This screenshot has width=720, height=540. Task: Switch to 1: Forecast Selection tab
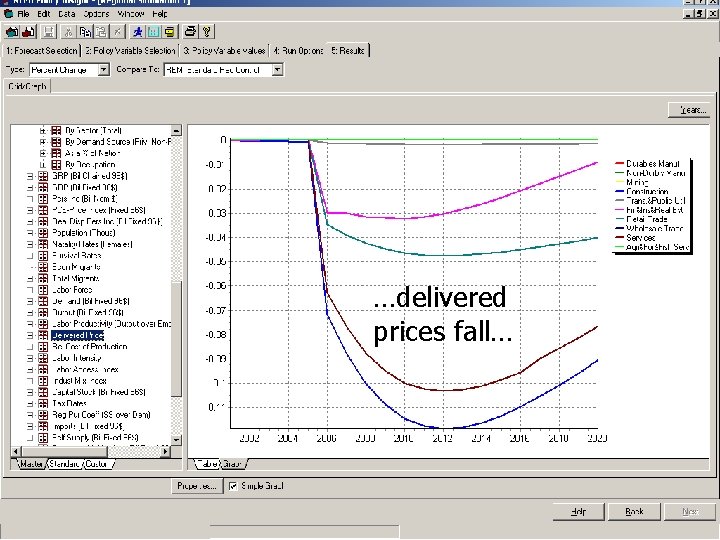42,51
